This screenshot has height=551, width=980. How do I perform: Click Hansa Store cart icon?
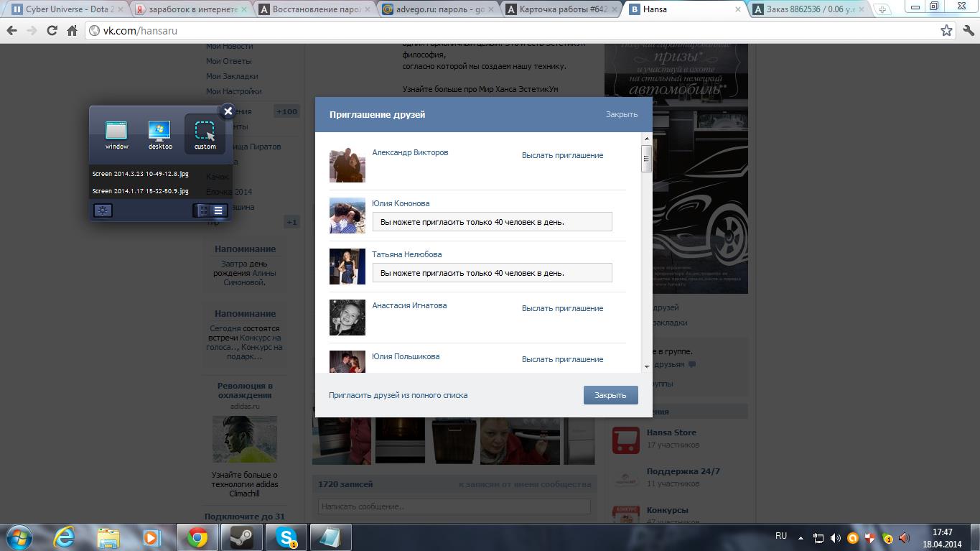626,440
